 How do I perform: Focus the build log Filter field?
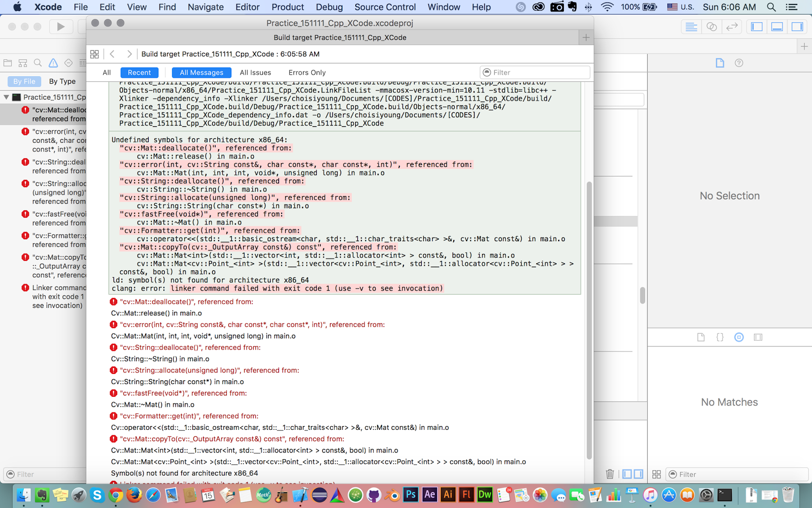point(535,72)
